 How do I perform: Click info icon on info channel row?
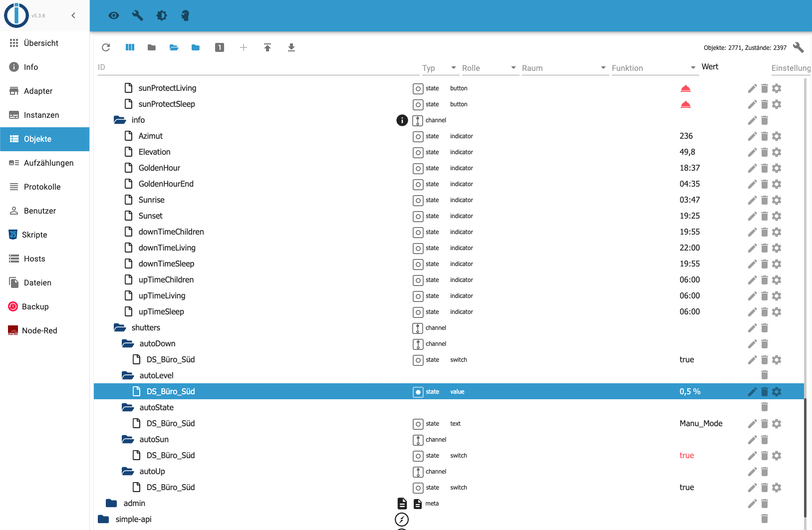tap(402, 120)
